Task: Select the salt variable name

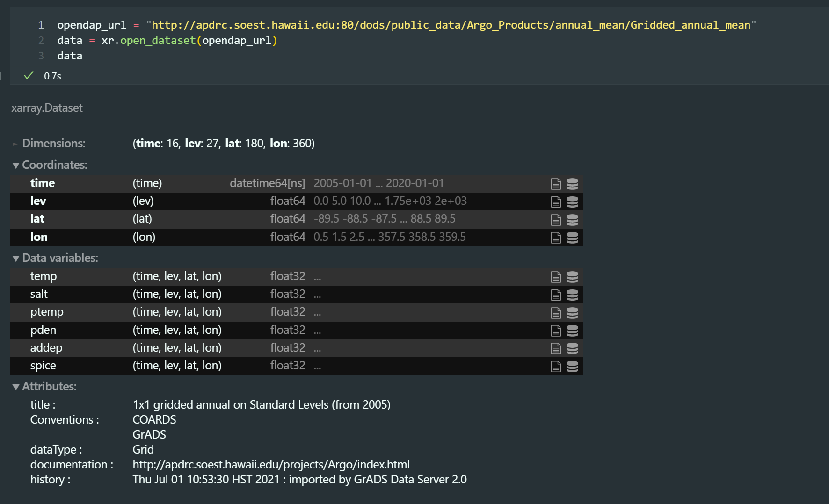Action: coord(39,294)
